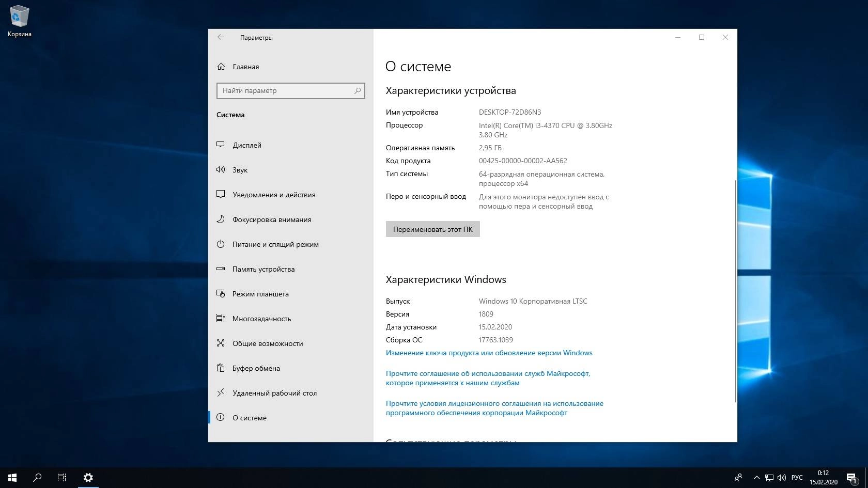Click the volume icon in system tray
The width and height of the screenshot is (868, 488).
[782, 478]
